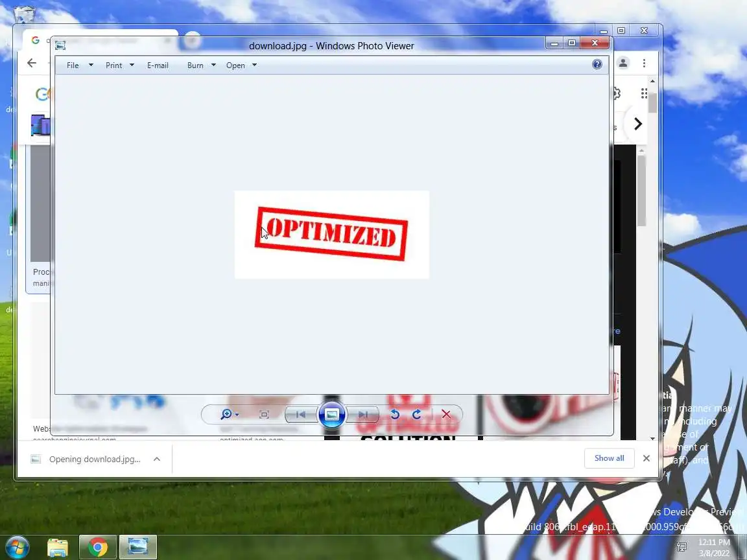
Task: Open Photo Viewer help icon
Action: pos(597,64)
